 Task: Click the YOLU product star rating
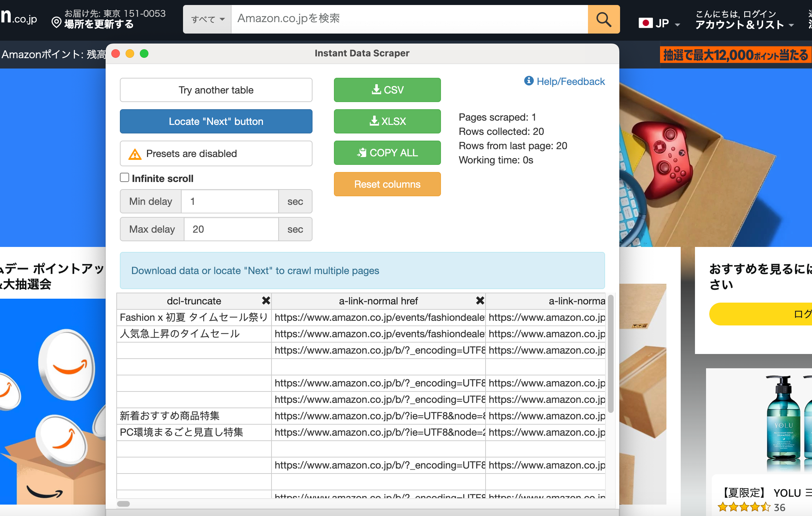point(744,507)
